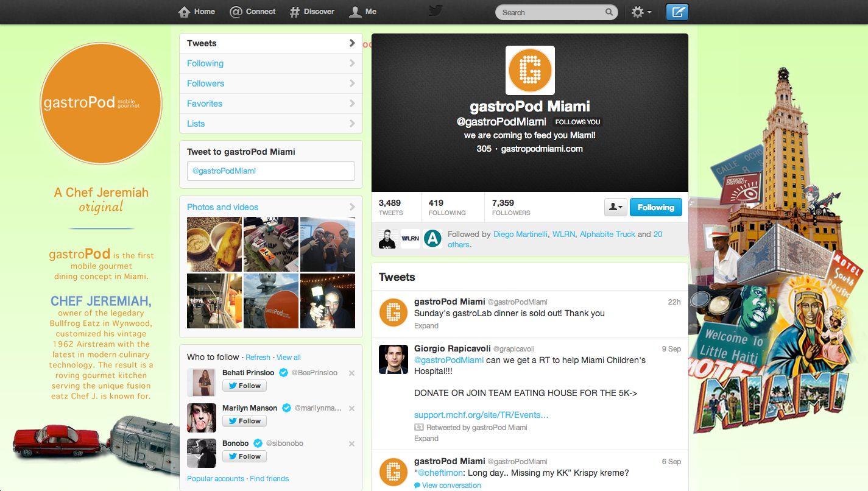Expand the Sunday's gastroLab dinner tweet

(x=426, y=325)
